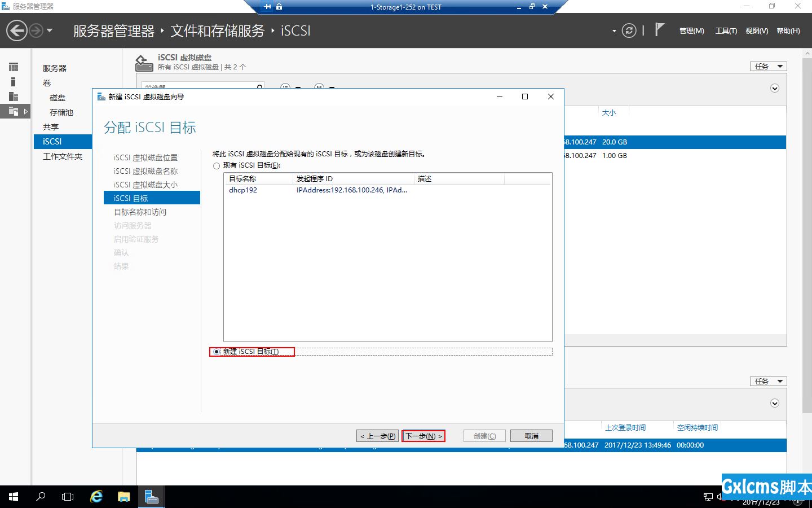Select 共享 in the navigation pane
The height and width of the screenshot is (508, 812).
(51, 127)
